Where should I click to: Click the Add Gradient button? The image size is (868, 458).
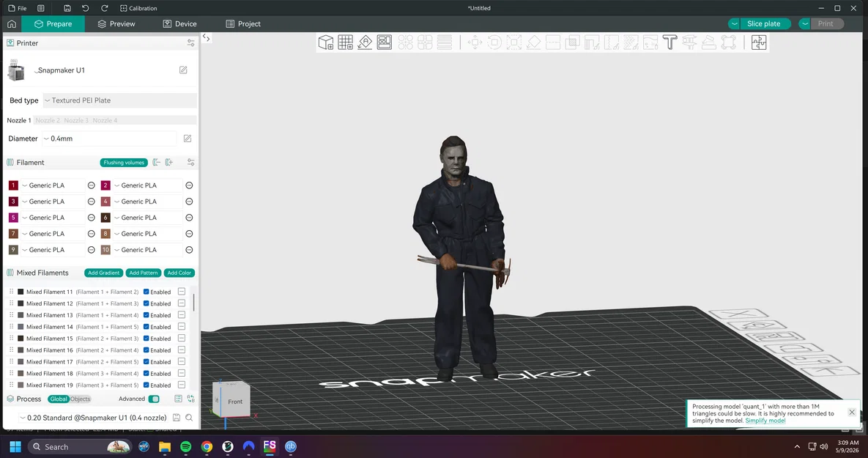point(103,273)
